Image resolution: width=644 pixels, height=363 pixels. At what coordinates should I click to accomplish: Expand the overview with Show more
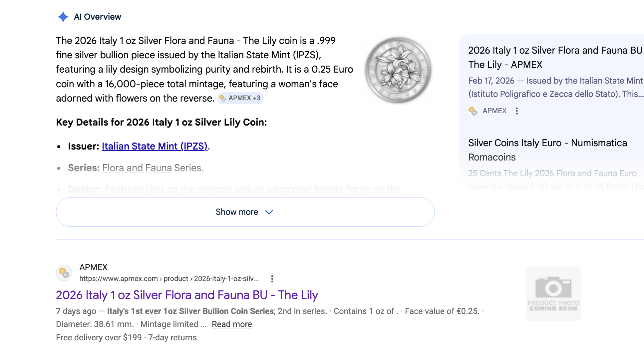coord(236,212)
